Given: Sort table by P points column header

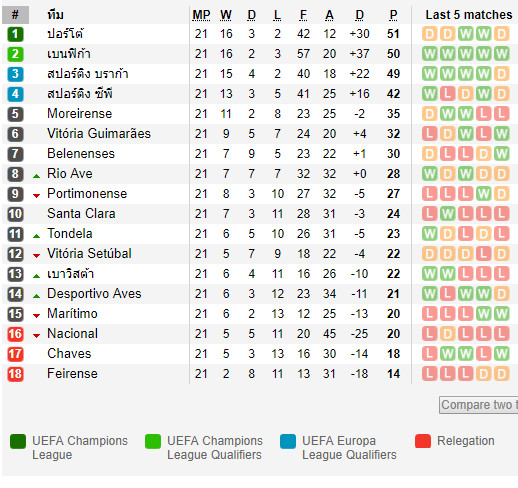Looking at the screenshot, I should pos(393,15).
